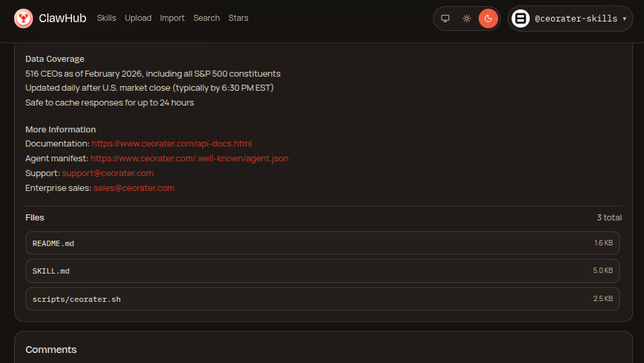This screenshot has height=363, width=644.
Task: Open the README.md file row
Action: tap(323, 243)
